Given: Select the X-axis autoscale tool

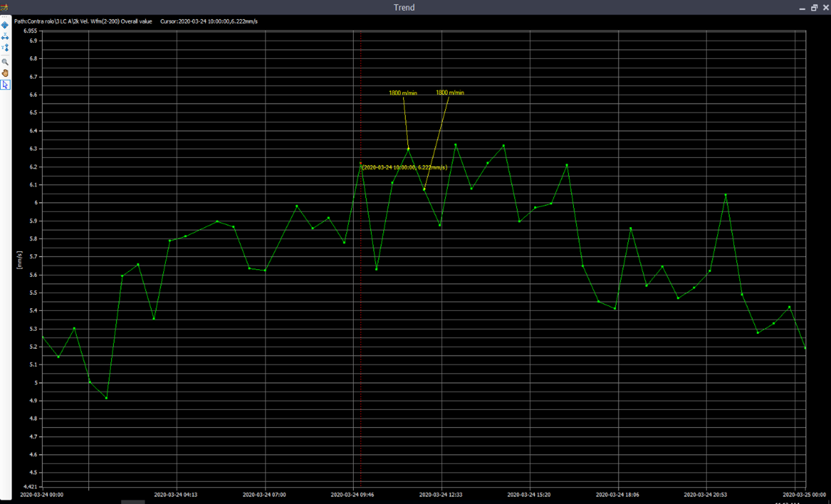Looking at the screenshot, I should pyautogui.click(x=5, y=36).
